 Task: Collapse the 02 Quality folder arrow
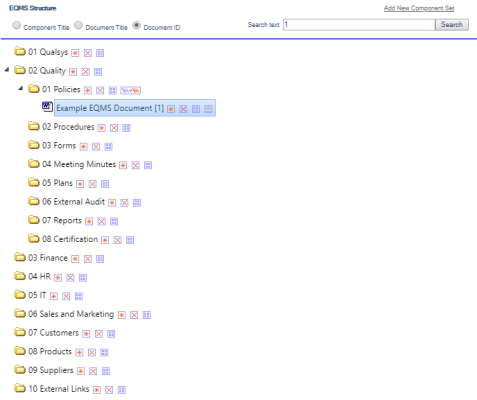click(7, 70)
